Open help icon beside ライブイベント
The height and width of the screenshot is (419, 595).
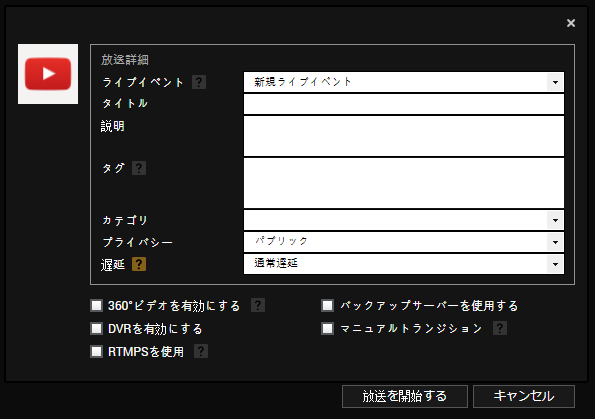point(199,82)
